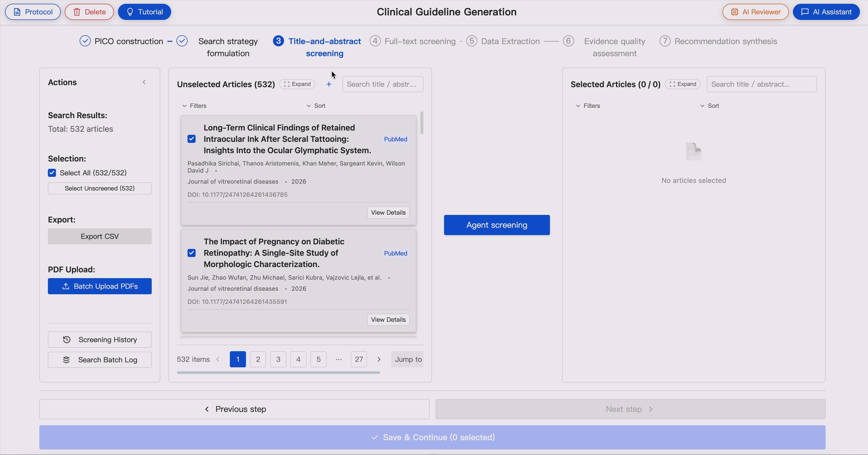
Task: Click Export CSV button
Action: [100, 236]
